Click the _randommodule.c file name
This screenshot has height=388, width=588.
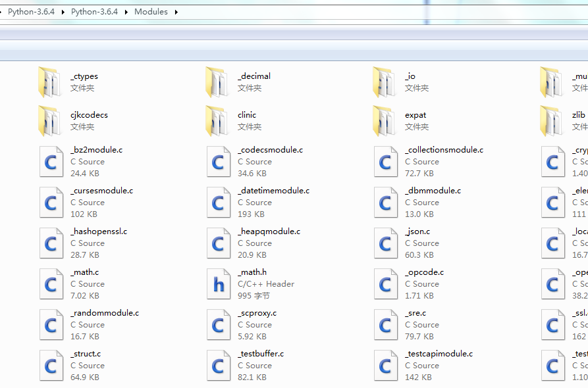(x=105, y=313)
